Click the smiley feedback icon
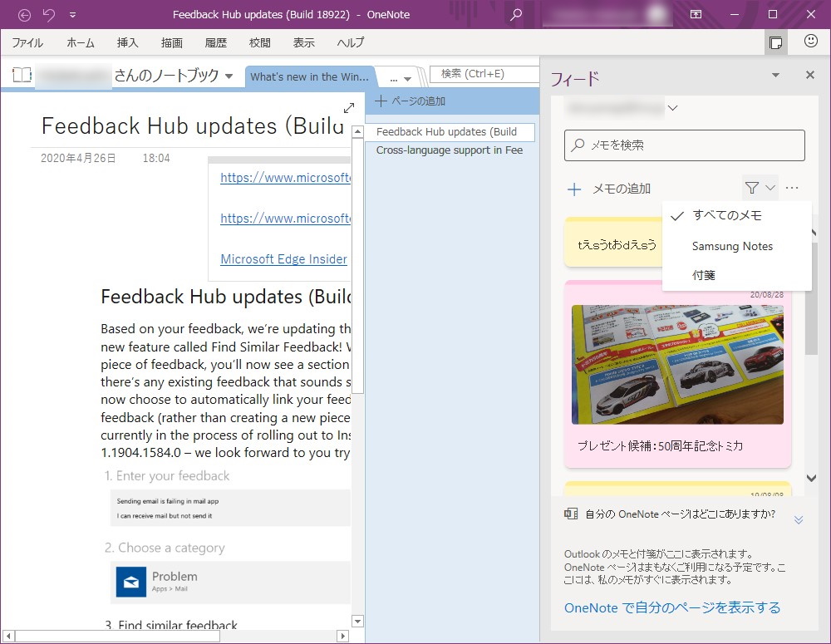This screenshot has height=644, width=831. pyautogui.click(x=810, y=41)
